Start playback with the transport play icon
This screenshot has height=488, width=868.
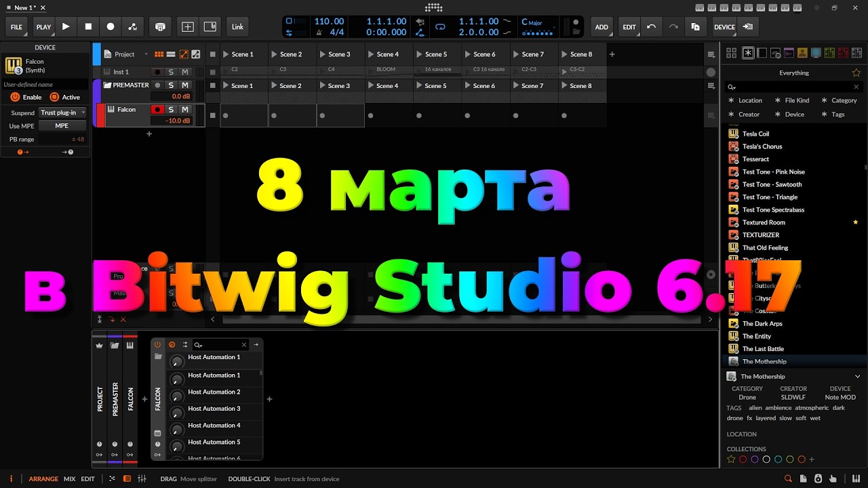66,26
